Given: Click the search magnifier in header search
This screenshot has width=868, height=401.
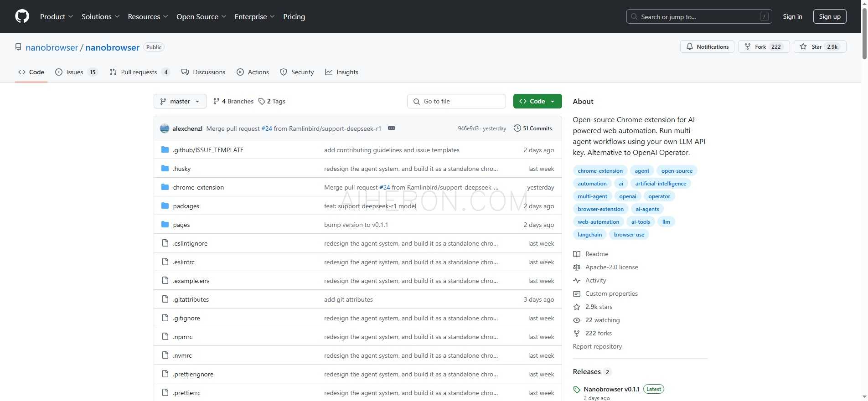Looking at the screenshot, I should point(634,16).
